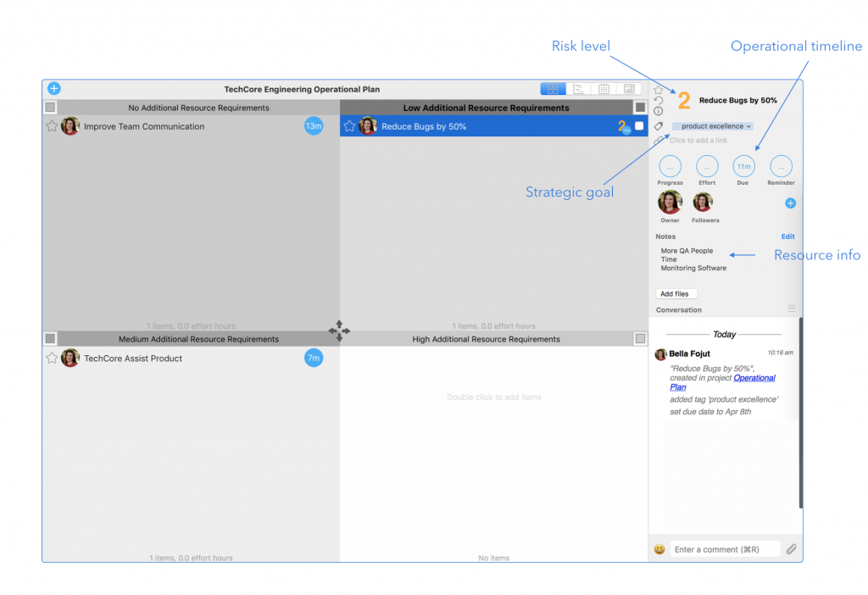Select the Medium Additional Resource Requirements header checkbox
This screenshot has width=868, height=595.
[50, 338]
